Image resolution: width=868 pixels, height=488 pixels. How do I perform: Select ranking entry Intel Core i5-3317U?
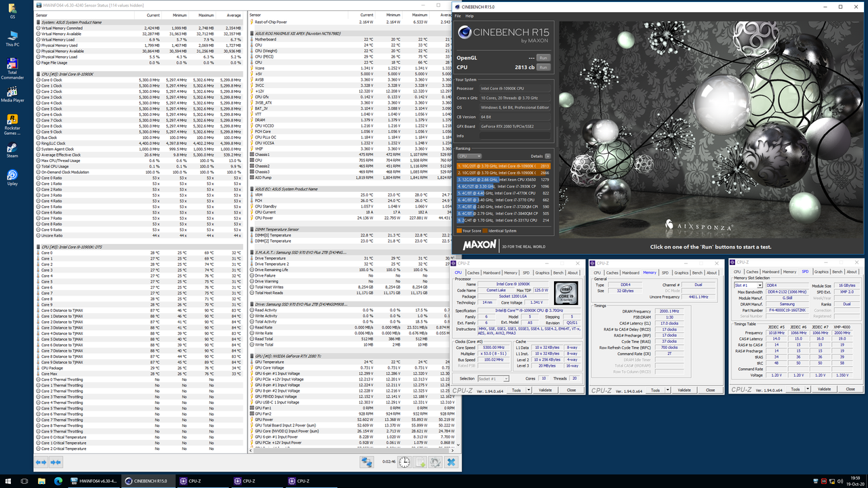(x=503, y=220)
